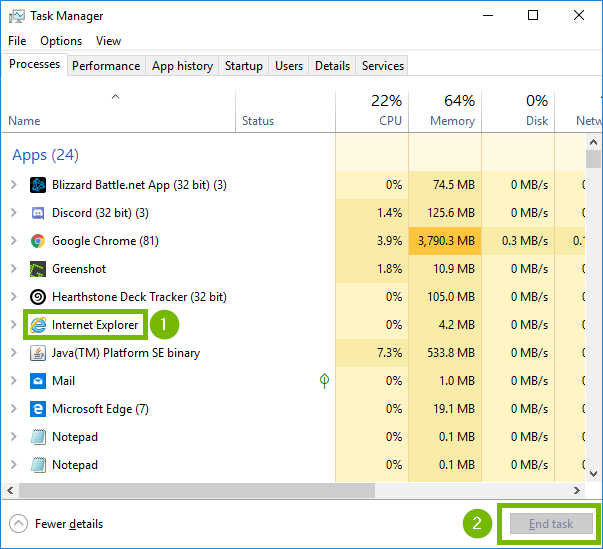Click the horizontal scrollbar left arrow
Image resolution: width=603 pixels, height=549 pixels.
10,491
